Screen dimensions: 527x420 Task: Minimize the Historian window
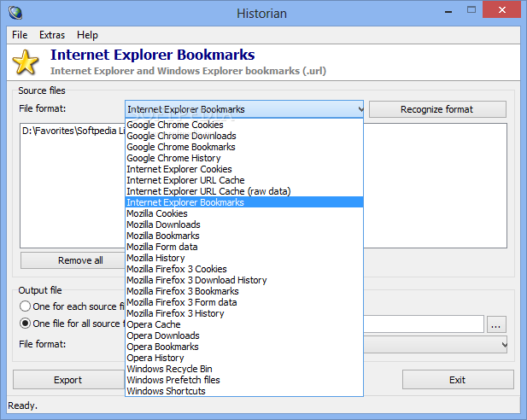tap(448, 11)
